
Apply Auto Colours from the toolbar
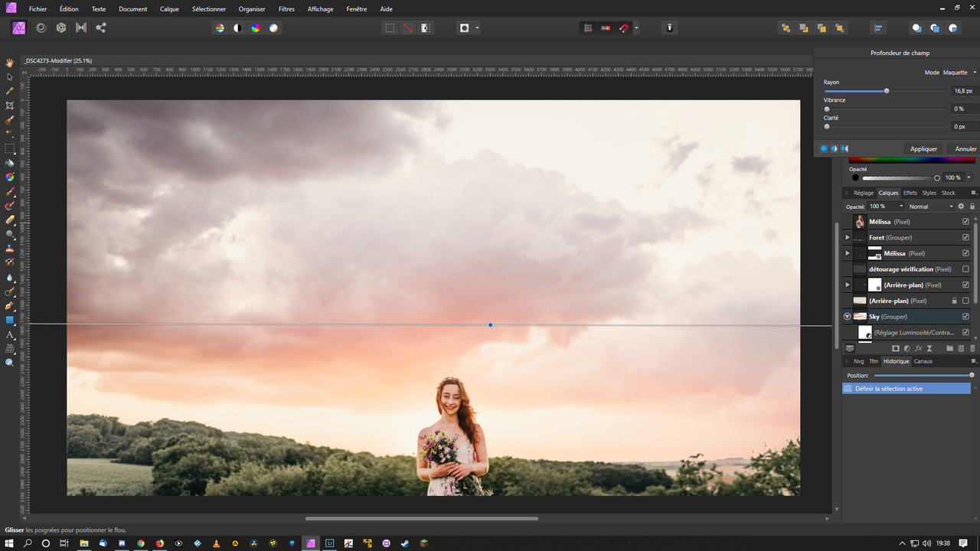(256, 28)
